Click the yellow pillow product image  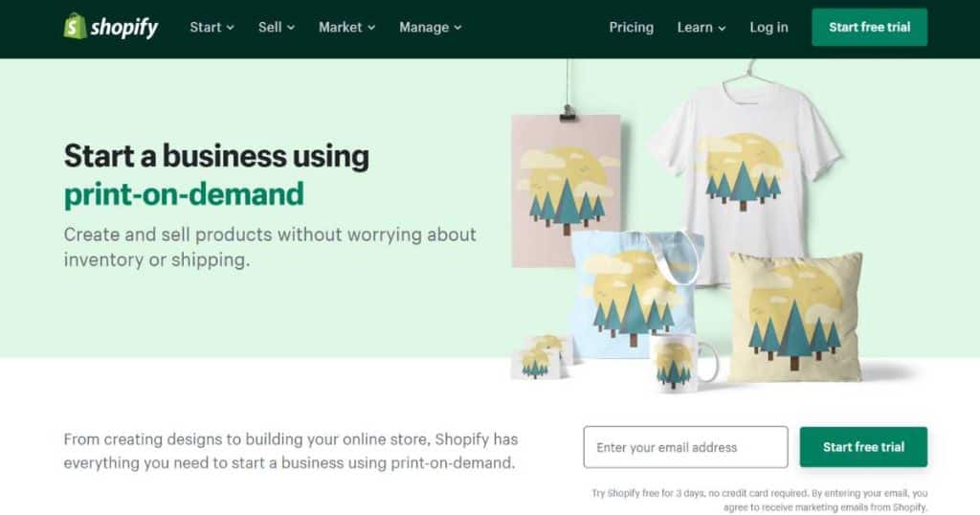coord(795,317)
